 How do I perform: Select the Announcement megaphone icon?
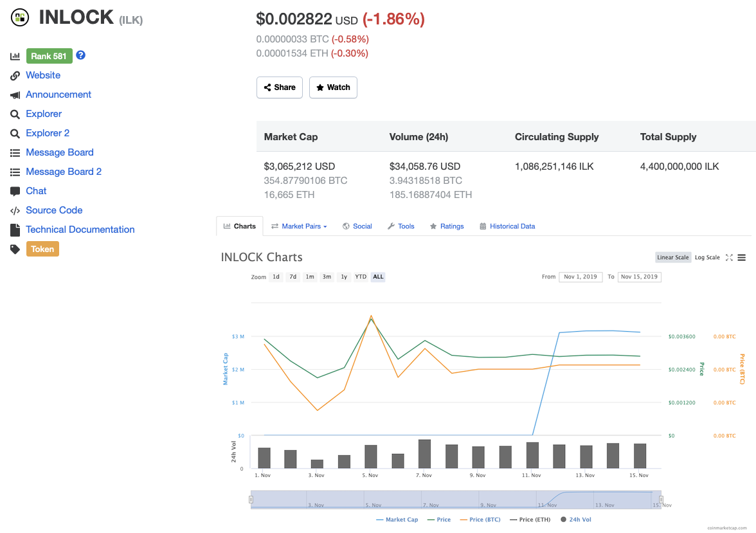click(x=14, y=95)
